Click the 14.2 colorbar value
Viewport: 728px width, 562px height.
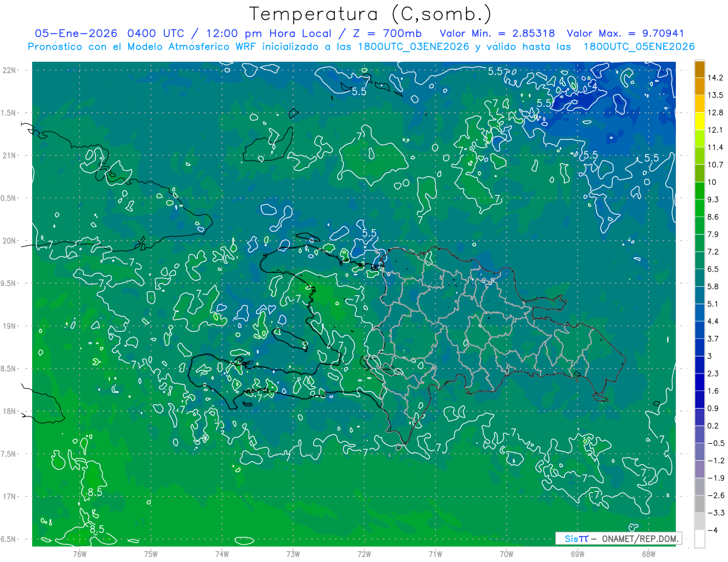pyautogui.click(x=715, y=78)
